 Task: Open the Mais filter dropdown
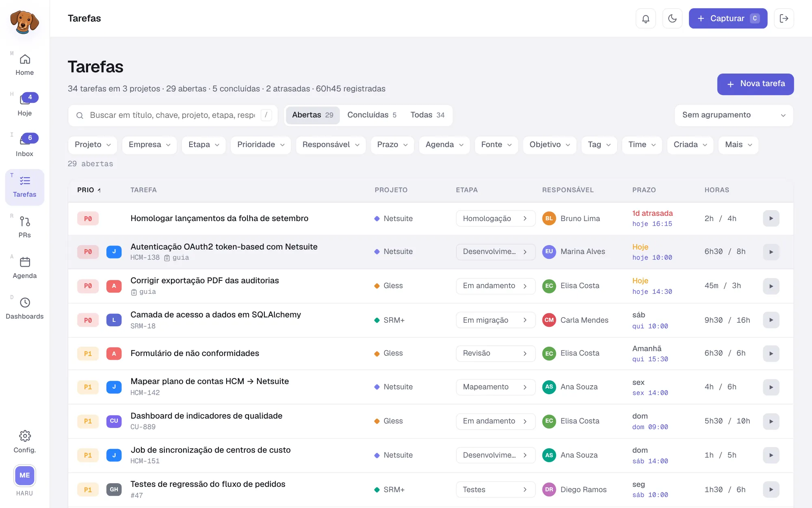tap(739, 145)
